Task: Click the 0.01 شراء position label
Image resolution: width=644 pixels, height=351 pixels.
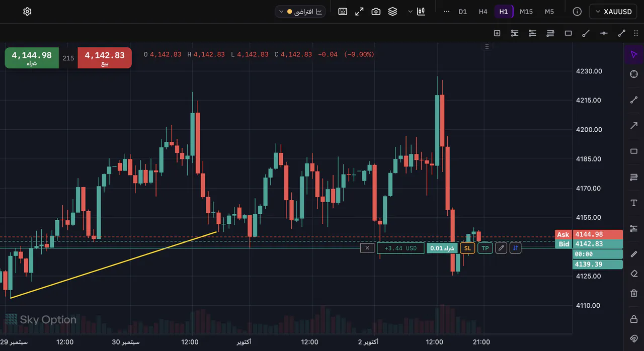Action: pos(442,248)
